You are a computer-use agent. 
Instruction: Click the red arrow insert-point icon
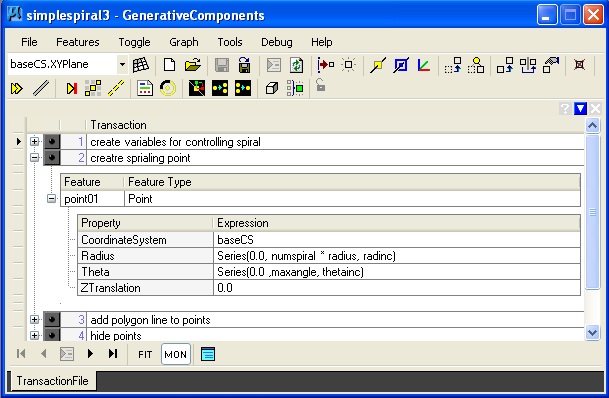[325, 65]
